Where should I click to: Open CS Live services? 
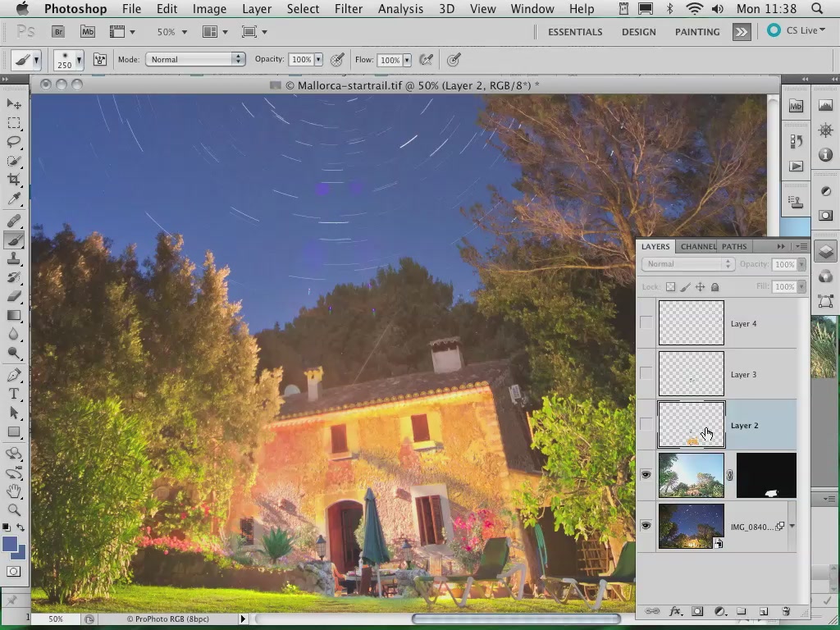point(797,30)
